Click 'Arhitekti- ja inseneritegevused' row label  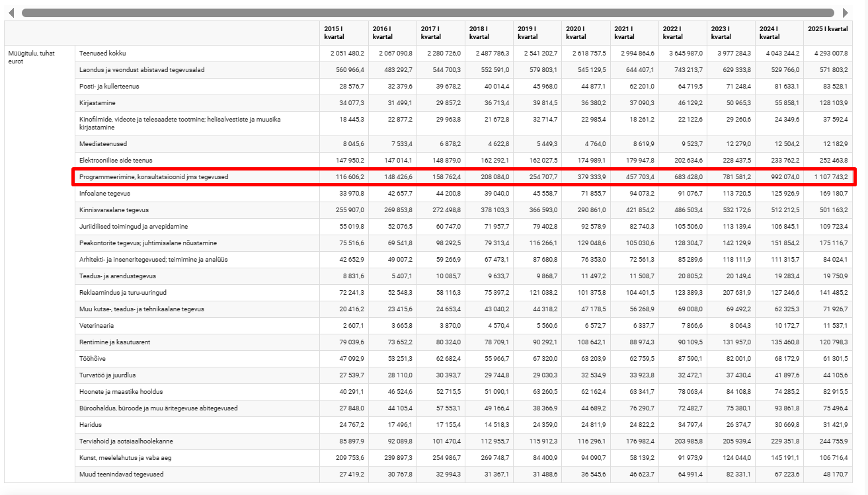point(153,260)
